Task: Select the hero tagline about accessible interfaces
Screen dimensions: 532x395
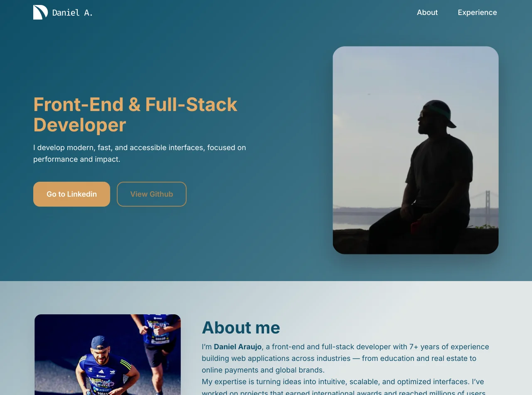Action: coord(140,153)
